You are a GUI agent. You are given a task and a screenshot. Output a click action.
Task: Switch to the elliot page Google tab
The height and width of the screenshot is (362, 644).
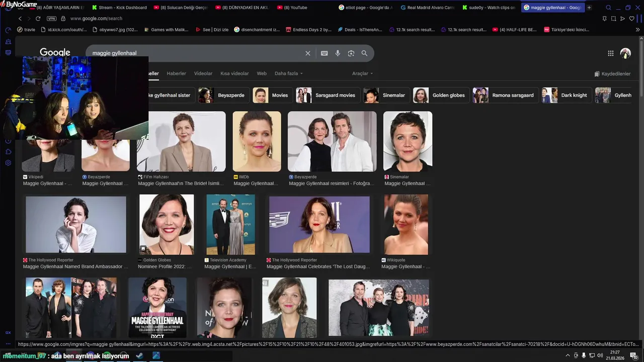click(366, 8)
